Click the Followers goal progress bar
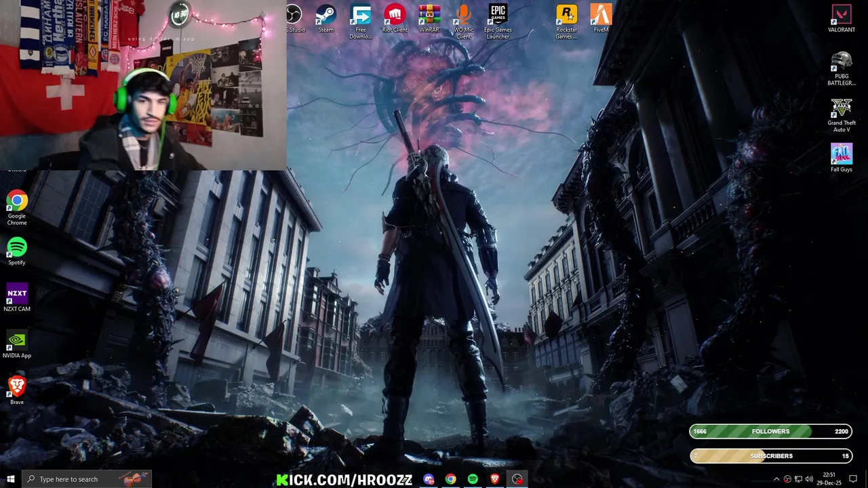 point(770,431)
